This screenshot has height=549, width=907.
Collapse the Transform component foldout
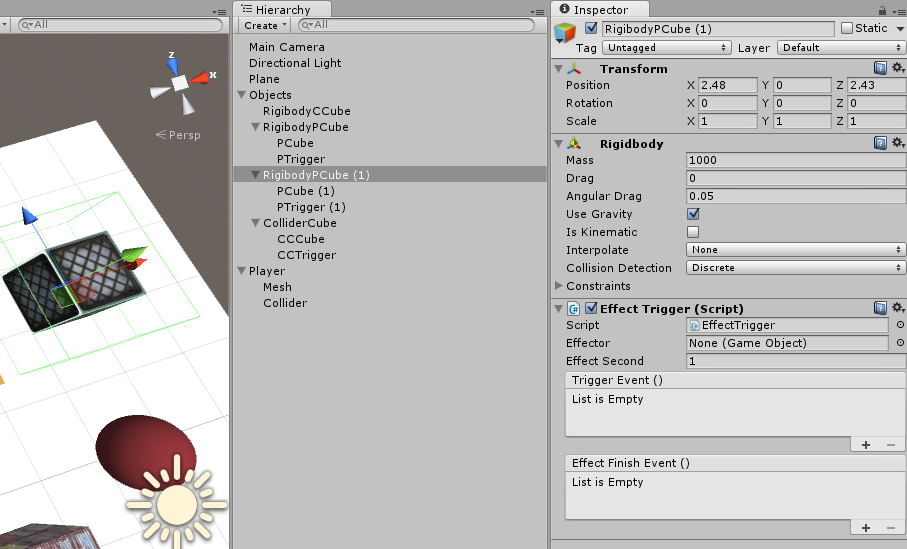point(559,68)
